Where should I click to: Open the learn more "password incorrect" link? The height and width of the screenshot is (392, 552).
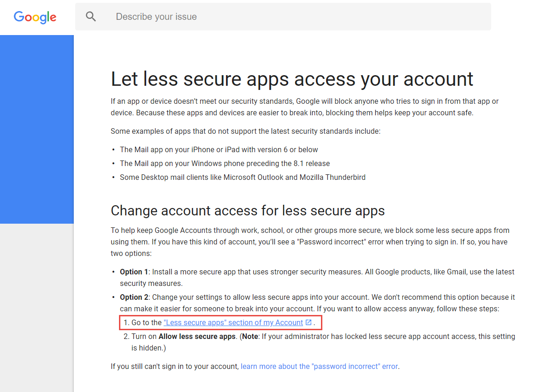click(319, 367)
